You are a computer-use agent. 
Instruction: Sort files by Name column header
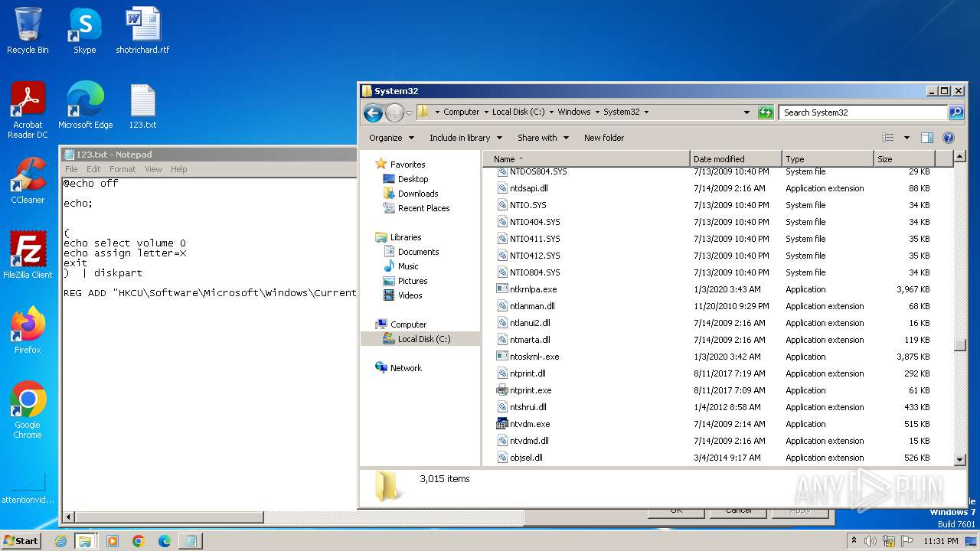point(586,159)
